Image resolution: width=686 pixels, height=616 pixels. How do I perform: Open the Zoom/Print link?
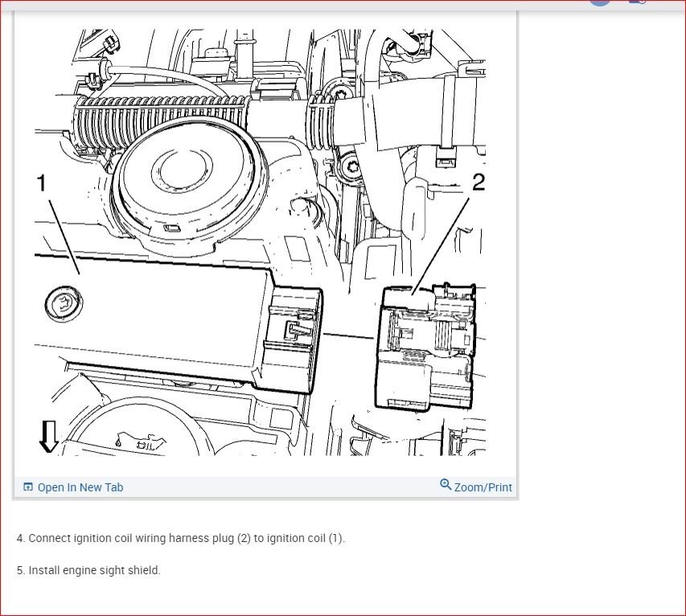point(483,487)
